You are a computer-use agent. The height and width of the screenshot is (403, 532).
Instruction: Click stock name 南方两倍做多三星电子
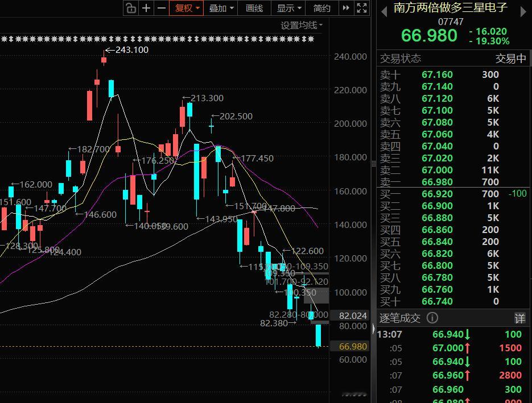(451, 7)
